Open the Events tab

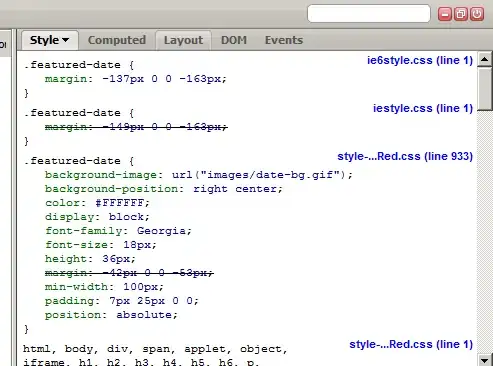pos(284,40)
